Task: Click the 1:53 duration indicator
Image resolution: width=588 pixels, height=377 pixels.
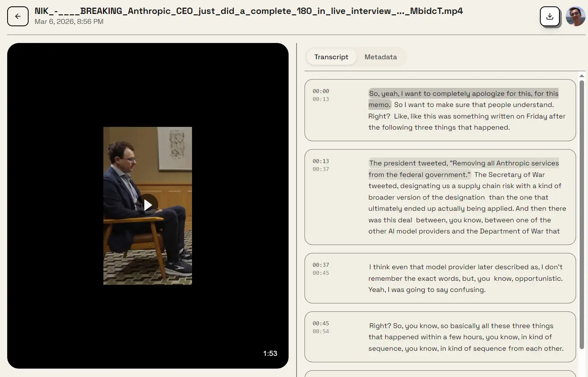Action: (x=270, y=353)
